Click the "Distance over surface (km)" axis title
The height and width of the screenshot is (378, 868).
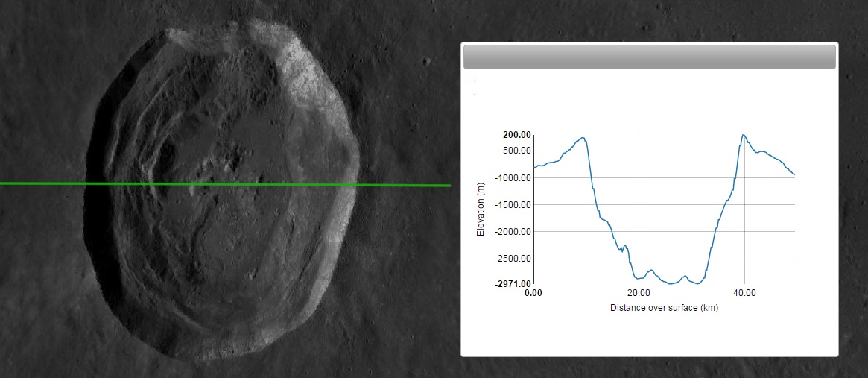pos(664,308)
